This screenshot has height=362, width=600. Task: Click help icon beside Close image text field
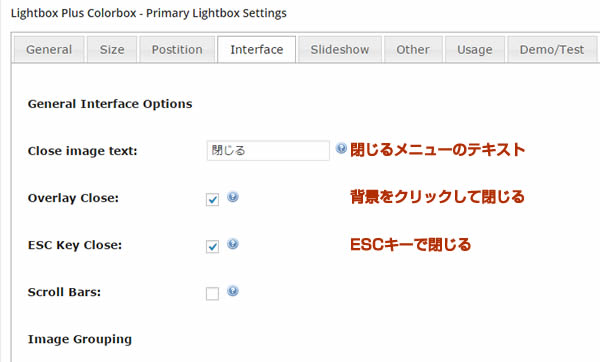point(341,148)
